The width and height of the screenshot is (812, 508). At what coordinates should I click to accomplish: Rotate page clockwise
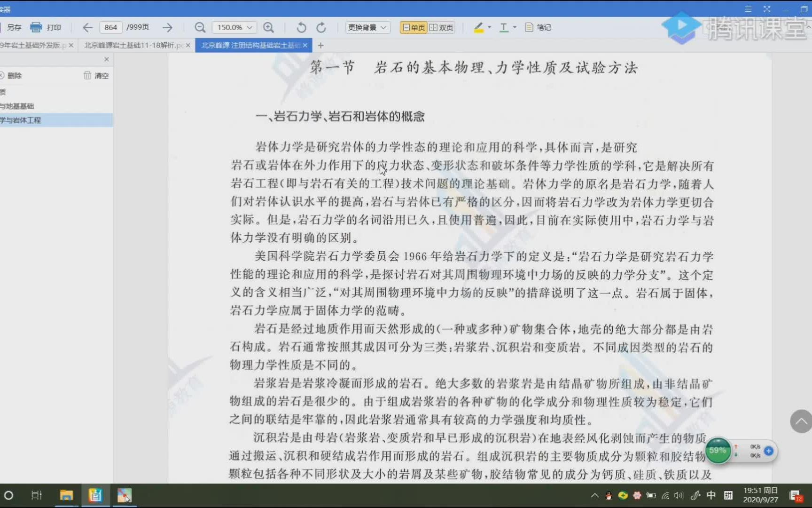pyautogui.click(x=321, y=27)
